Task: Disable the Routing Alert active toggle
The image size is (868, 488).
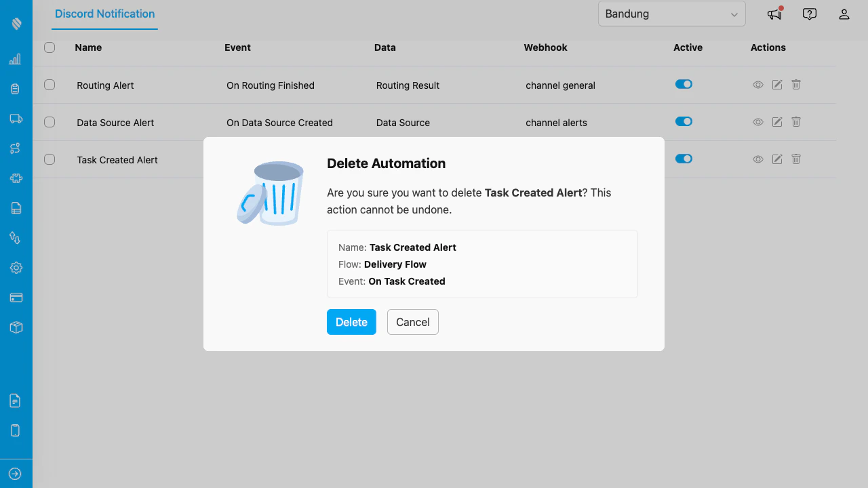Action: pos(684,84)
